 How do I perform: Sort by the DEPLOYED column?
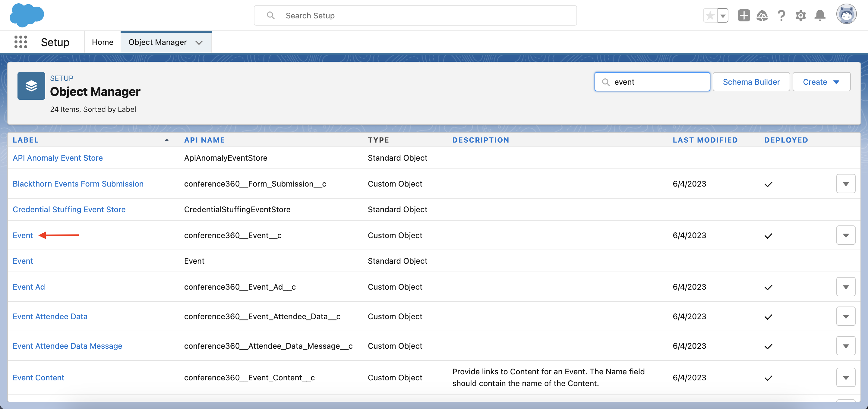(786, 140)
